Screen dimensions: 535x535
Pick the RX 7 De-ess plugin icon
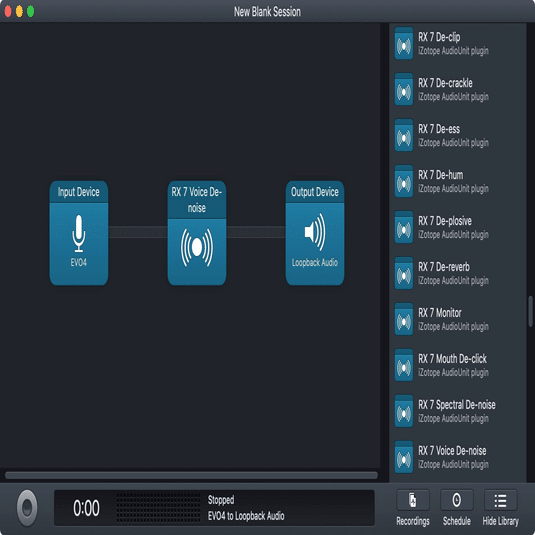point(404,135)
